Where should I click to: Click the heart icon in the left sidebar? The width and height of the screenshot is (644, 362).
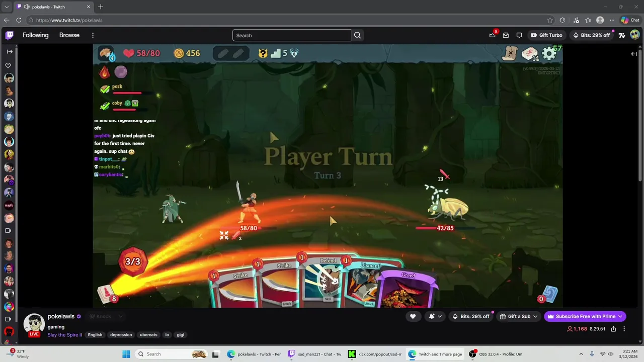point(8,65)
